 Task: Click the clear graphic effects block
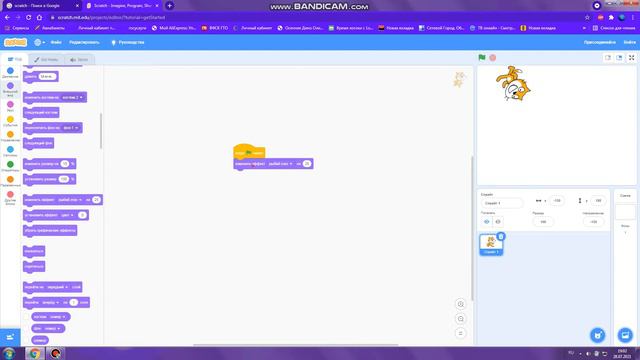coord(50,231)
